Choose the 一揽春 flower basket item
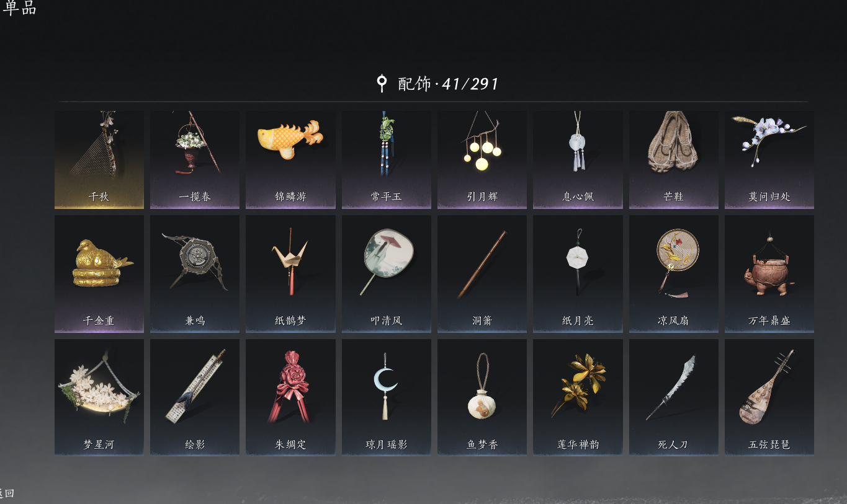The width and height of the screenshot is (847, 504). [195, 160]
